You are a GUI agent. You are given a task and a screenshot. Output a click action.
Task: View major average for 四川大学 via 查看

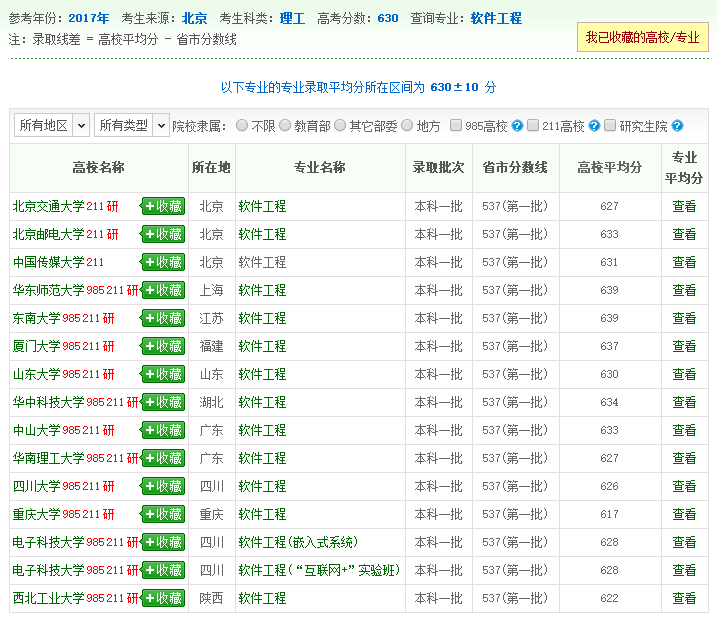pos(684,486)
